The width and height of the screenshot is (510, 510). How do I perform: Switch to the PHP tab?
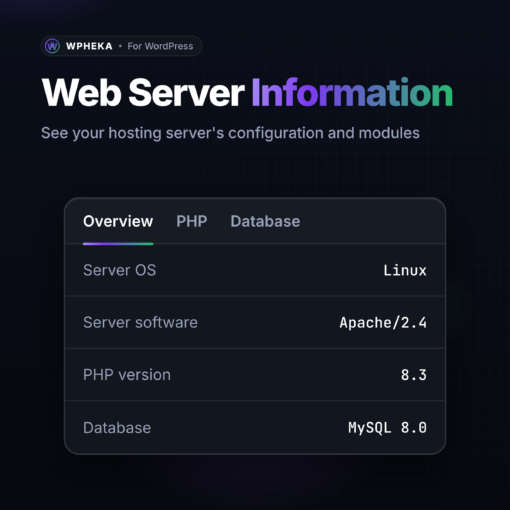point(192,221)
